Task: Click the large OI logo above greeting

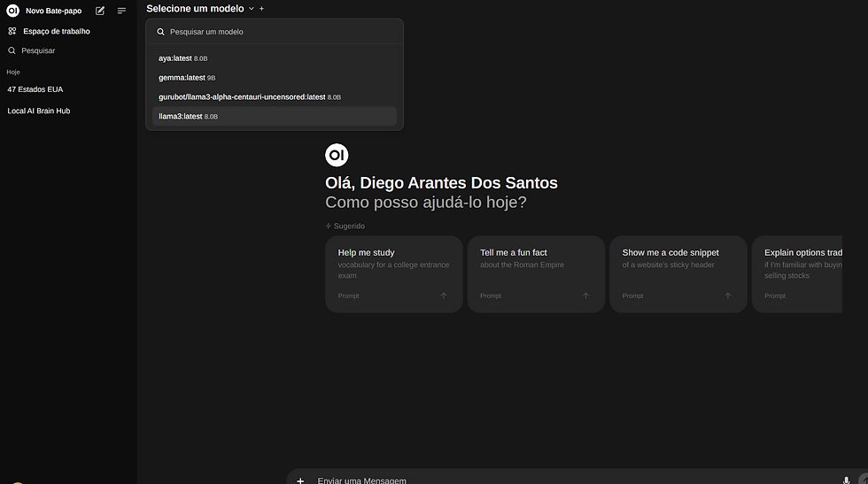Action: pyautogui.click(x=337, y=155)
